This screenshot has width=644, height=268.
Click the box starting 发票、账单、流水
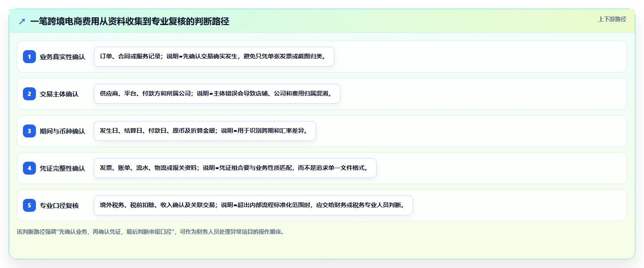(x=235, y=168)
